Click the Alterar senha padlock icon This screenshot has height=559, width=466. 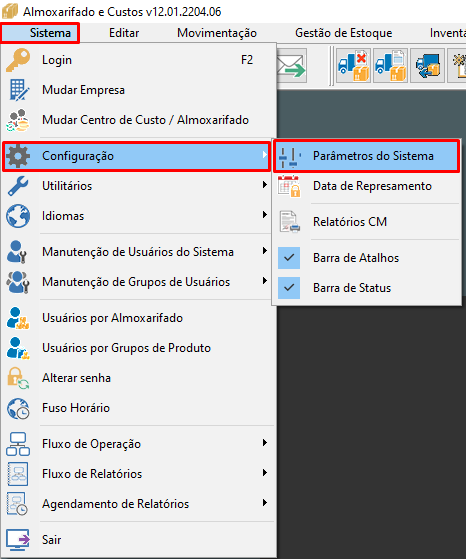[18, 378]
